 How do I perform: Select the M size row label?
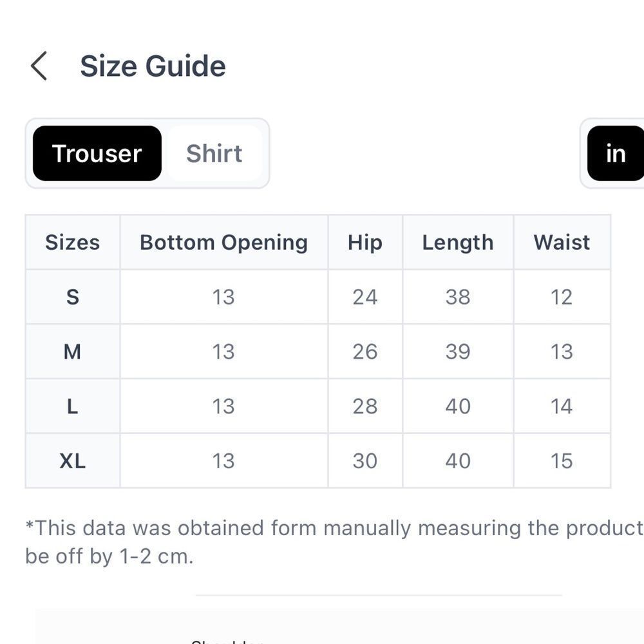[x=73, y=352]
